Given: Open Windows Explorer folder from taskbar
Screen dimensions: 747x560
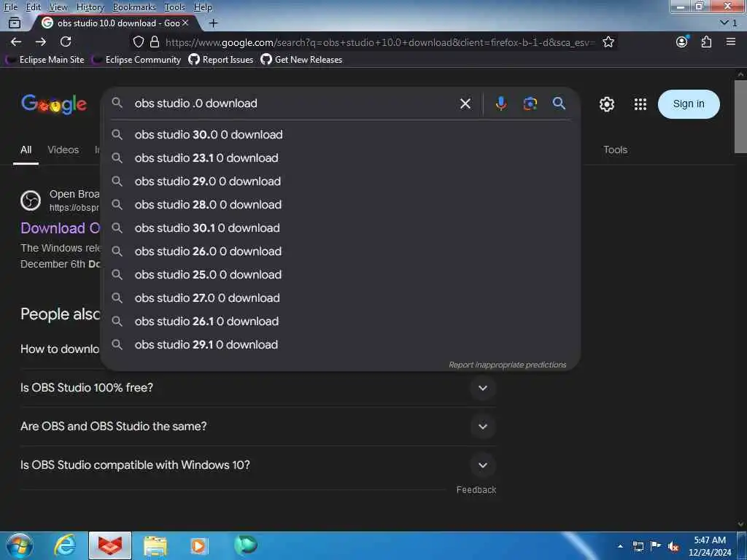Looking at the screenshot, I should tap(155, 545).
